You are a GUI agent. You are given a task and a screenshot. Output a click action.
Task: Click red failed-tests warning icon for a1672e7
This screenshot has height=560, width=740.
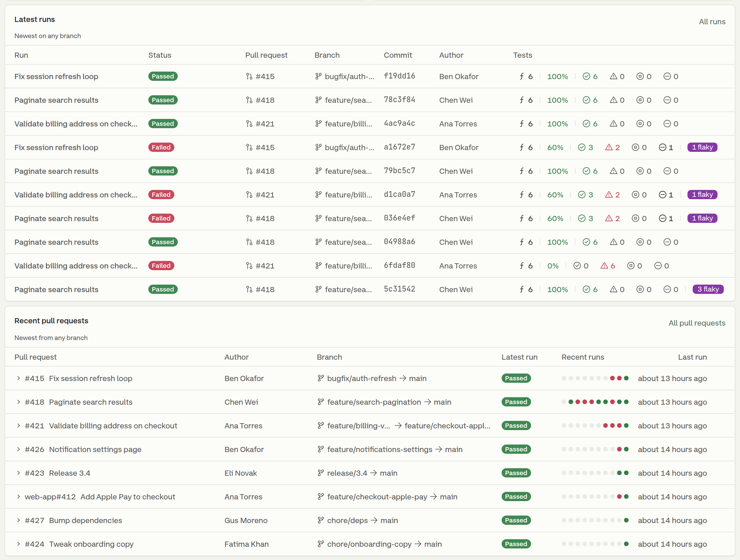point(608,147)
